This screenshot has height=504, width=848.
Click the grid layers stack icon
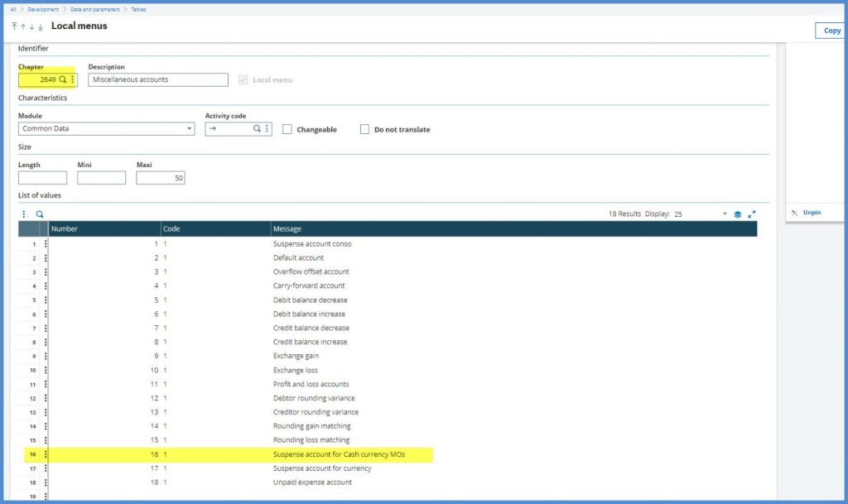coord(737,214)
